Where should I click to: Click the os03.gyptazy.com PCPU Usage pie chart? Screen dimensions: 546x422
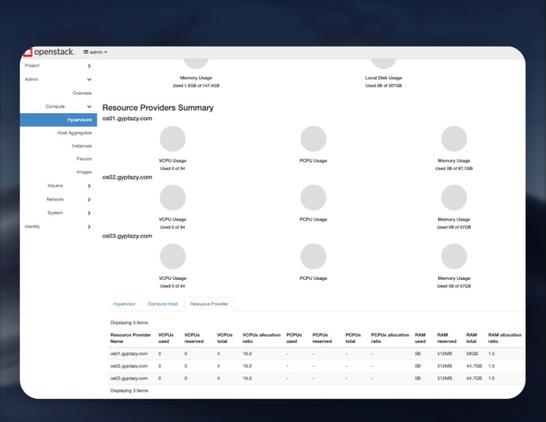(313, 256)
